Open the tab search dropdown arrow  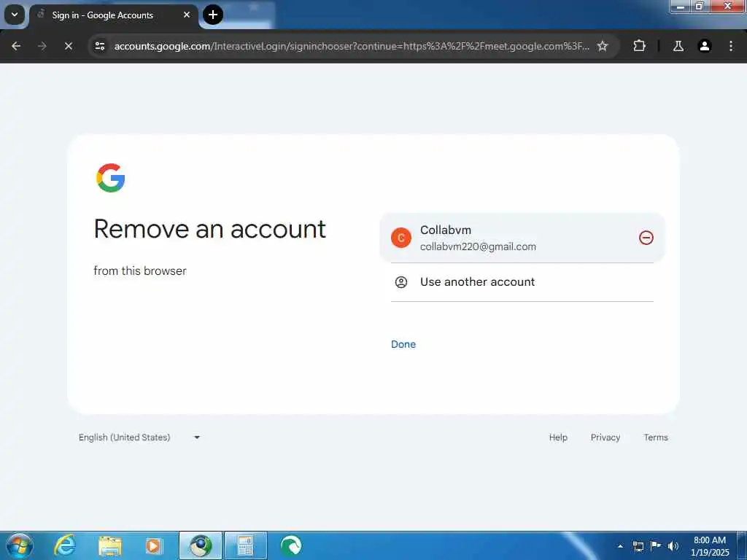15,15
